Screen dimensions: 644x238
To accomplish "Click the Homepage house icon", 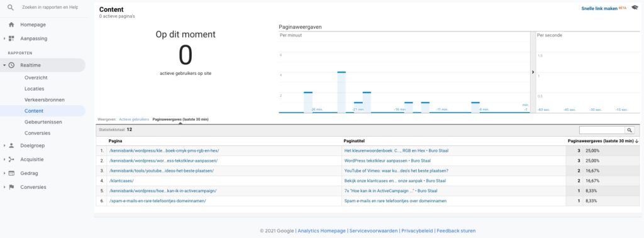I will [11, 25].
